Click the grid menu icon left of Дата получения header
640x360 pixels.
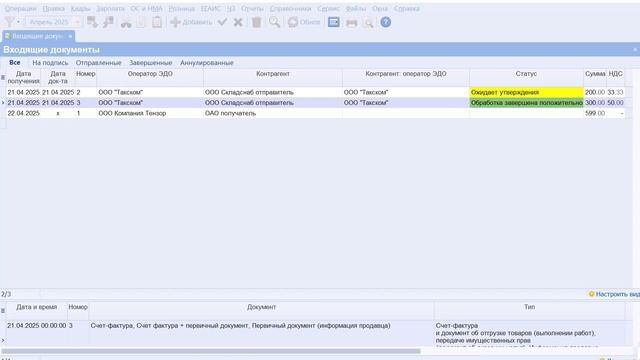[x=3, y=78]
